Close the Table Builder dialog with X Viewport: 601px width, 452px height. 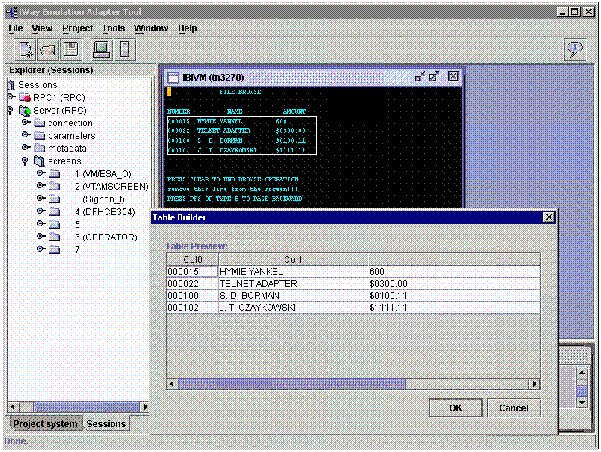549,217
